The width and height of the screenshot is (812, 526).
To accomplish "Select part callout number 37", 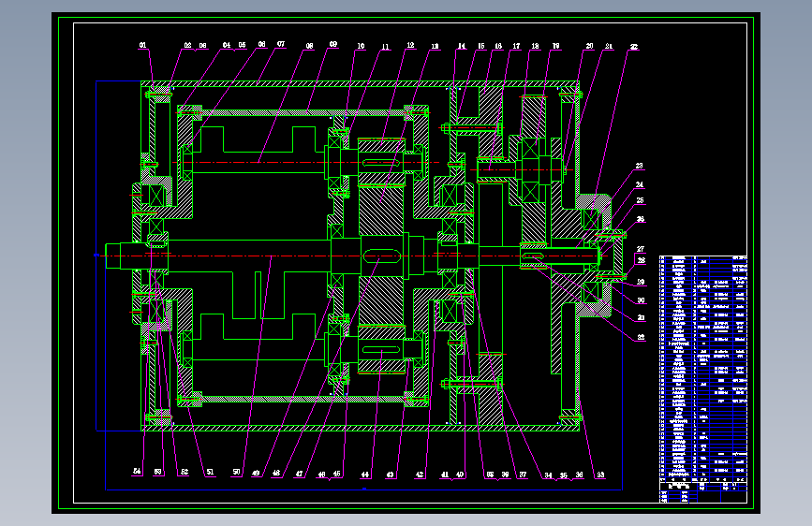I will click(x=523, y=475).
